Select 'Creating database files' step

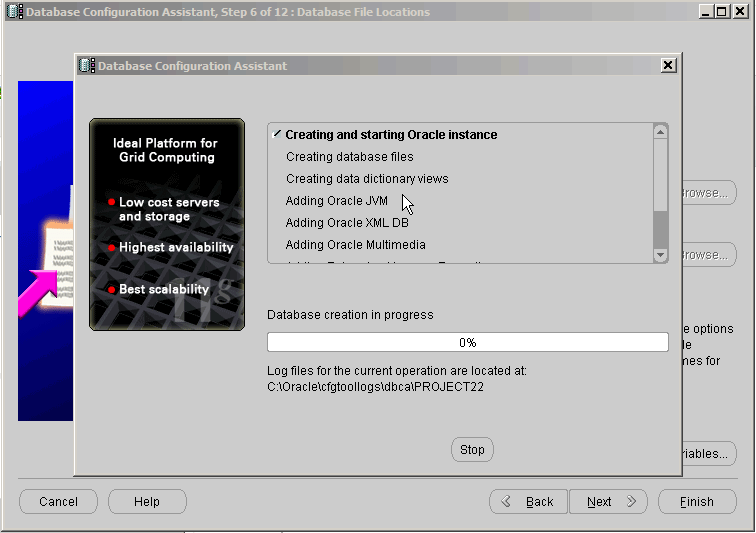[x=350, y=157]
